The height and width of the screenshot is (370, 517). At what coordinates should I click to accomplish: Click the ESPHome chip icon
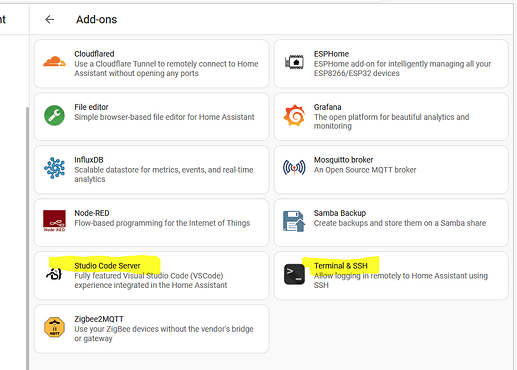pyautogui.click(x=294, y=62)
